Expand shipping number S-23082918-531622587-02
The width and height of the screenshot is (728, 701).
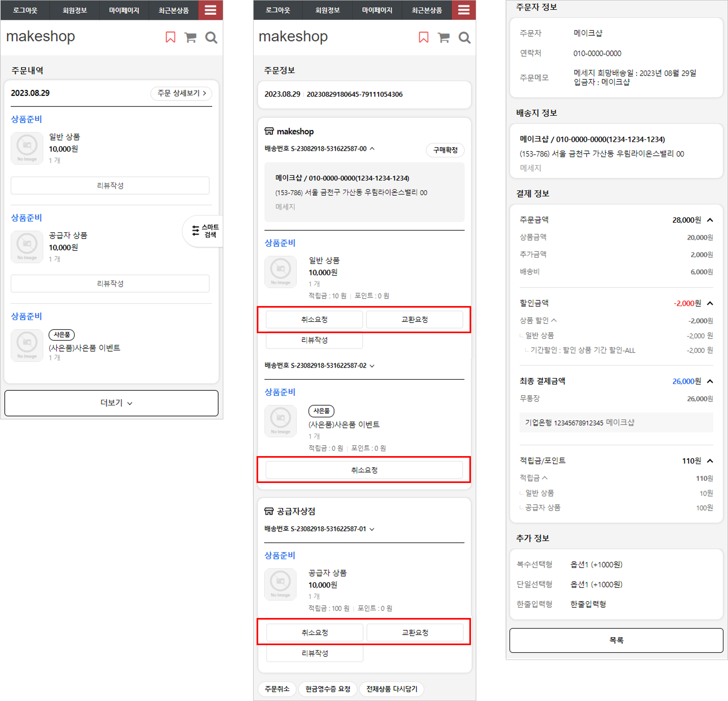coord(372,366)
